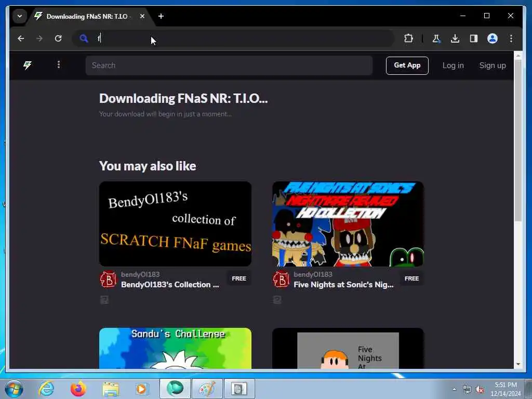This screenshot has height=399, width=532.
Task: Open the Windows Start menu
Action: (x=14, y=389)
